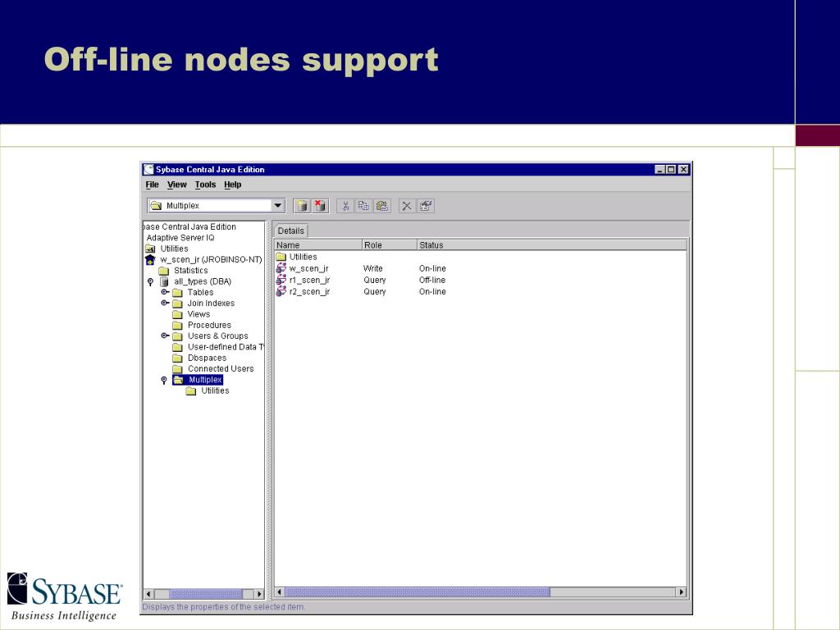Click the Disconnect toolbar icon with red X

pyautogui.click(x=321, y=206)
